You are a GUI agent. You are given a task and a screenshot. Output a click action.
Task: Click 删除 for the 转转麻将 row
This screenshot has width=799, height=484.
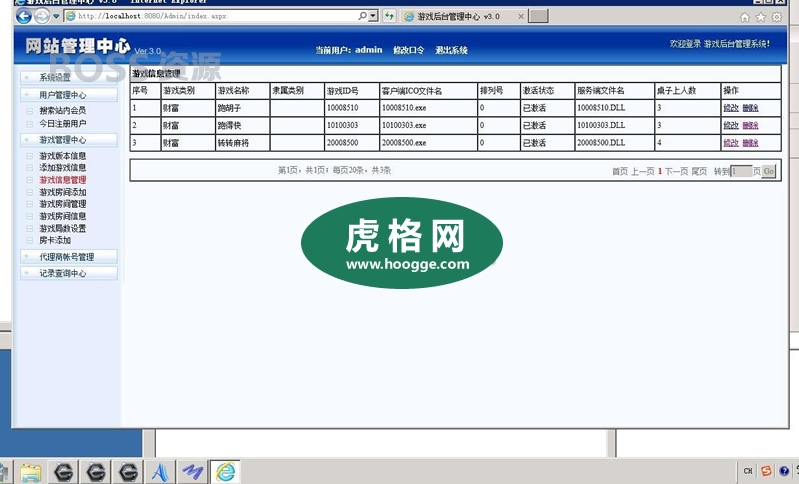[750, 143]
